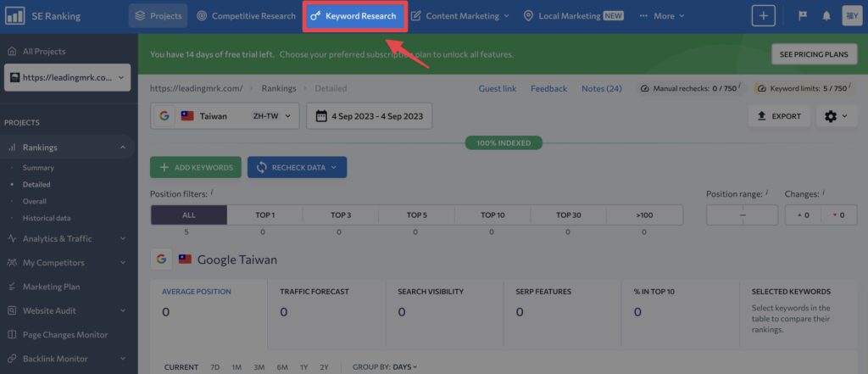This screenshot has width=868, height=374.
Task: Open Overall rankings page
Action: [x=34, y=201]
